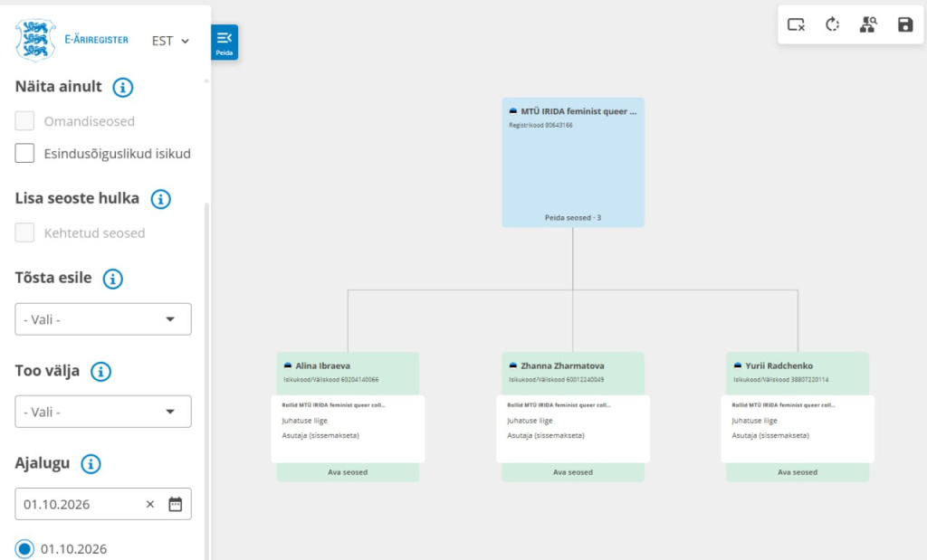Viewport: 927px width, 560px height.
Task: Select the MTÜ IRIDA feminist queer node title
Action: coord(578,111)
